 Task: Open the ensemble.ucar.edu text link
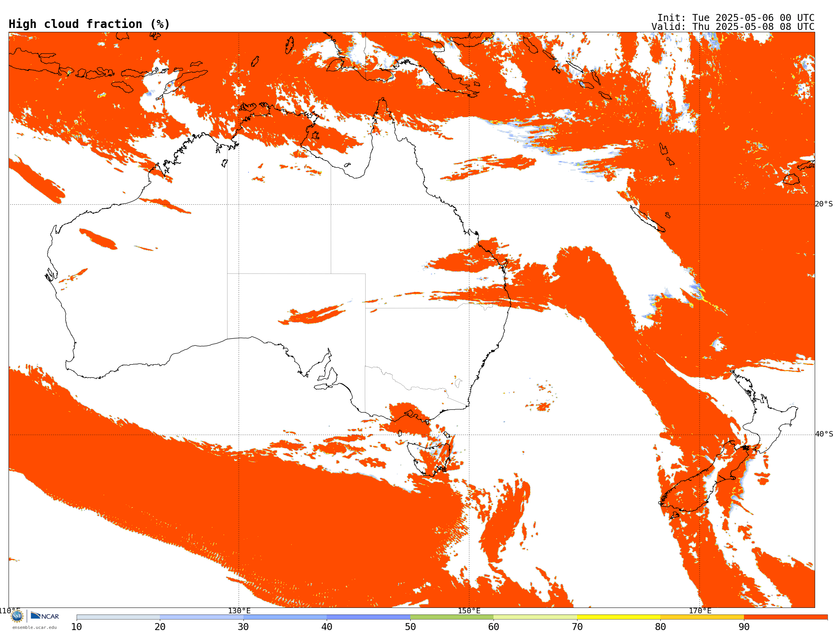[x=35, y=627]
